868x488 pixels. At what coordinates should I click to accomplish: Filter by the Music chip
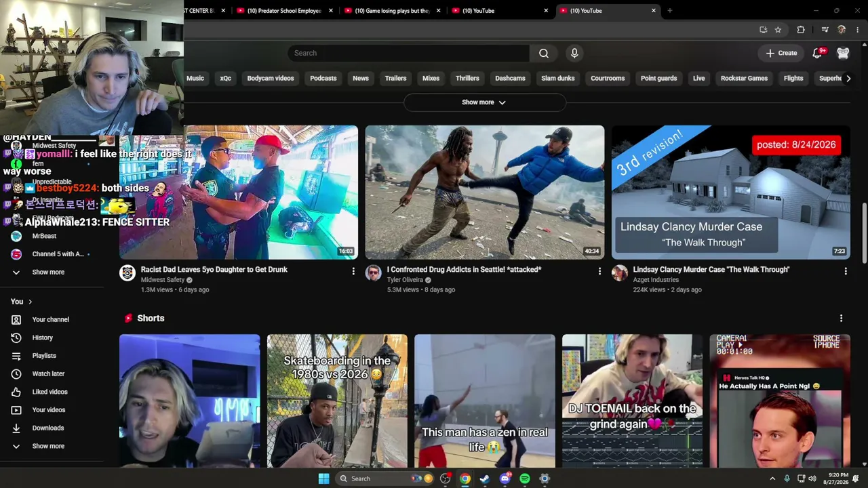[195, 79]
